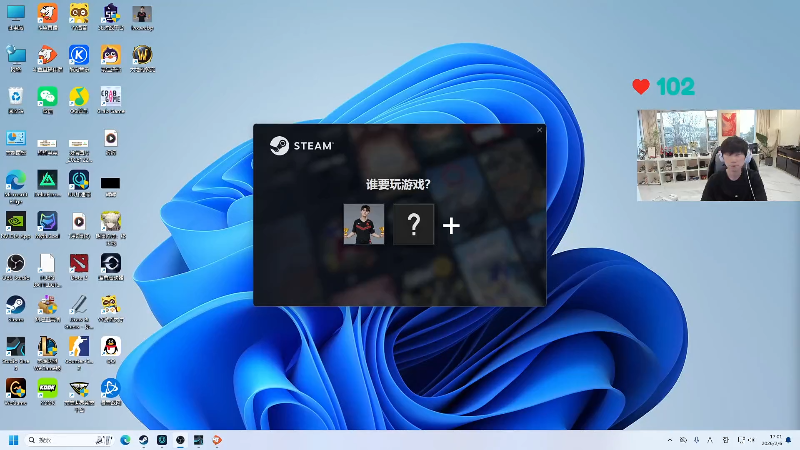This screenshot has height=450, width=800.
Task: Show hidden system tray icons
Action: tap(670, 440)
